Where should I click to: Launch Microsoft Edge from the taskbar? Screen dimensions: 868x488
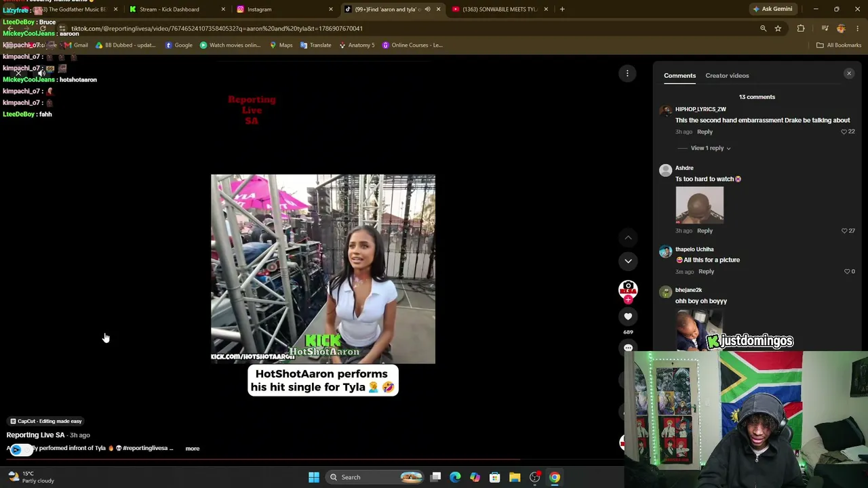pos(455,477)
